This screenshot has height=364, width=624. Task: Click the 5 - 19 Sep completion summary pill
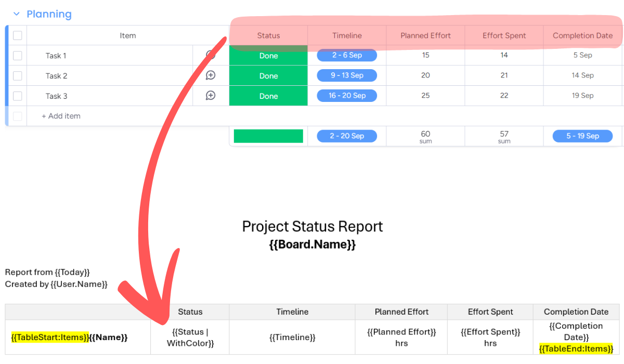pos(582,136)
